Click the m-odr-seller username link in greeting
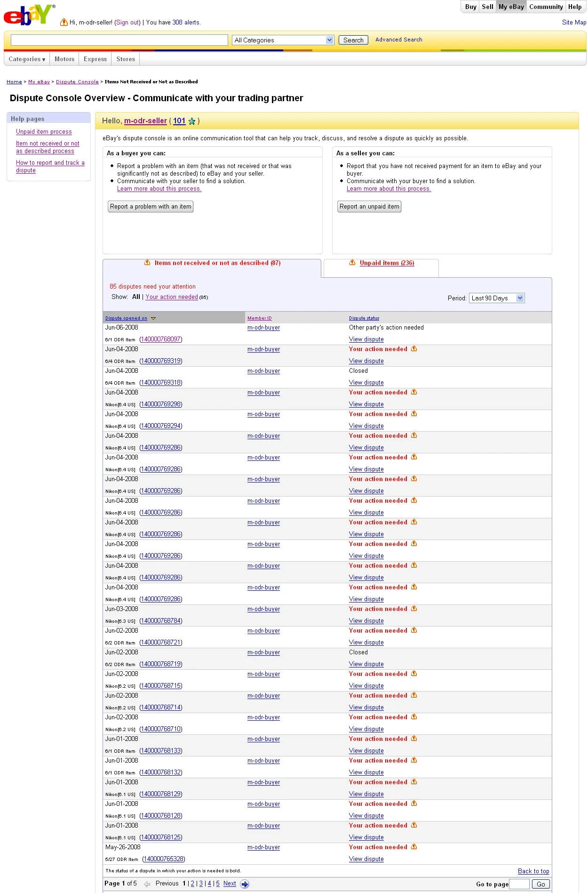This screenshot has width=588, height=893. tap(145, 121)
